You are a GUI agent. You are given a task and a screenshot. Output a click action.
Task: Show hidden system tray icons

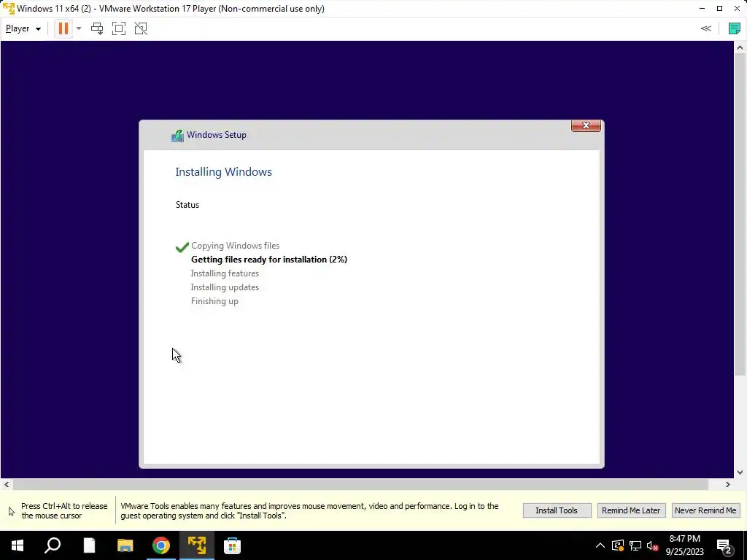click(600, 545)
